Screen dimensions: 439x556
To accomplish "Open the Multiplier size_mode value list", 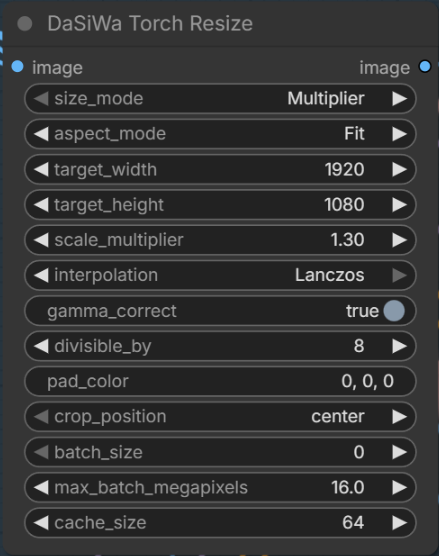I will click(326, 99).
